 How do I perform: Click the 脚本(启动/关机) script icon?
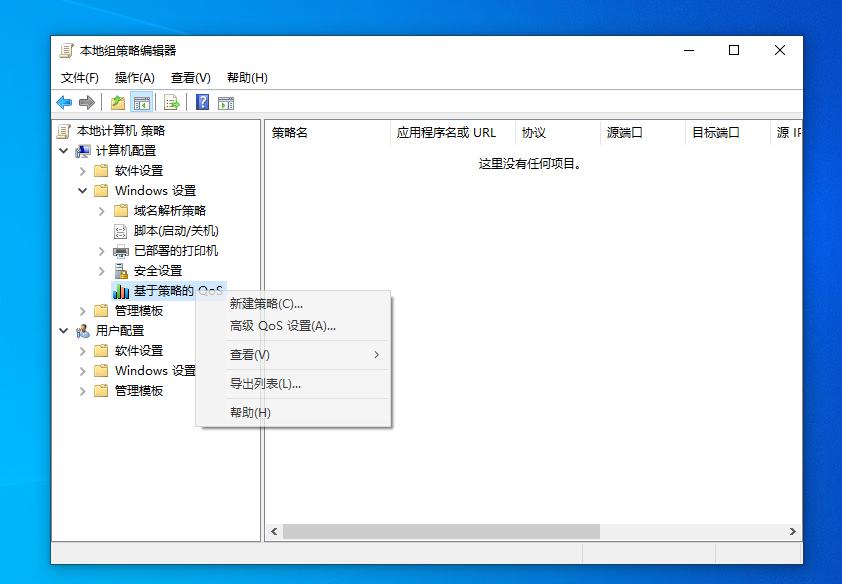coord(120,230)
